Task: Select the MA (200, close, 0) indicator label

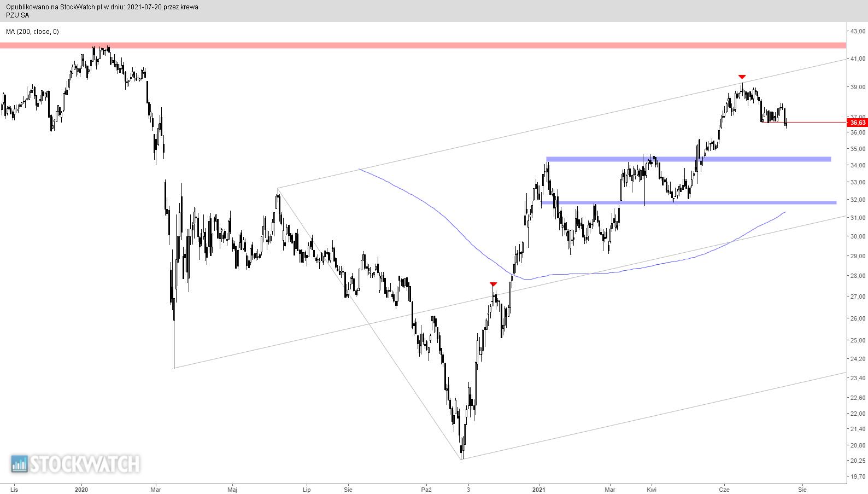Action: point(32,32)
